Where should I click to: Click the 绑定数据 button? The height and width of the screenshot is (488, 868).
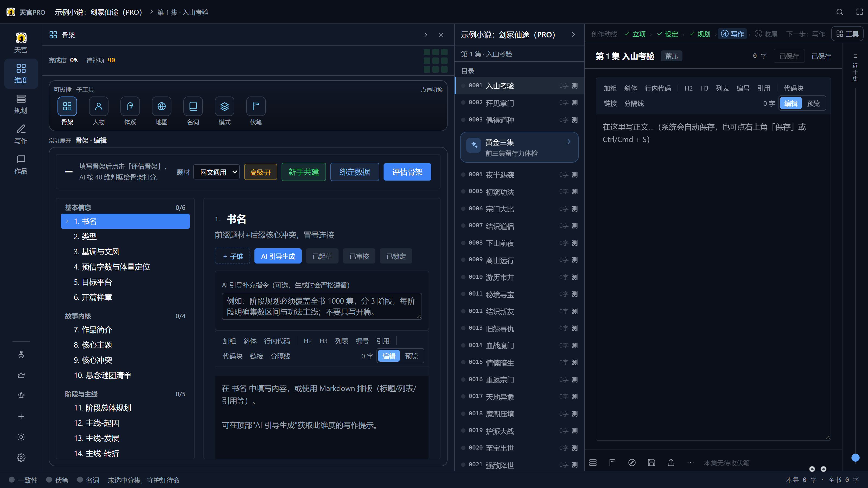[x=355, y=172]
